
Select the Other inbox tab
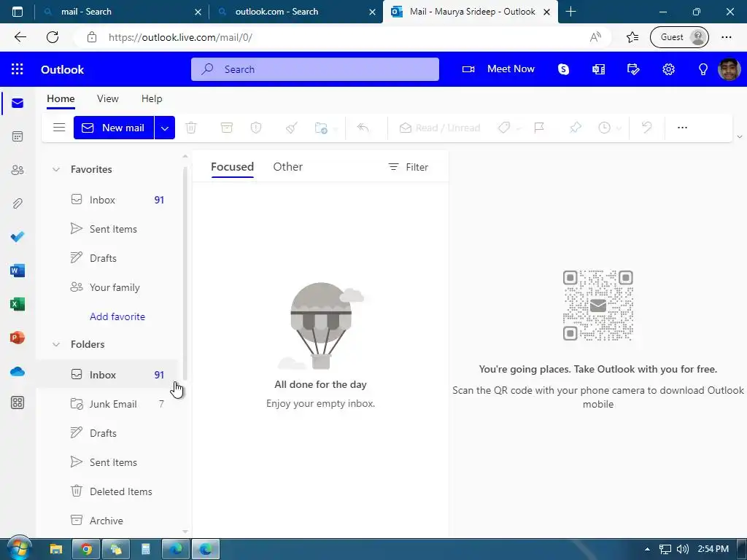point(287,167)
